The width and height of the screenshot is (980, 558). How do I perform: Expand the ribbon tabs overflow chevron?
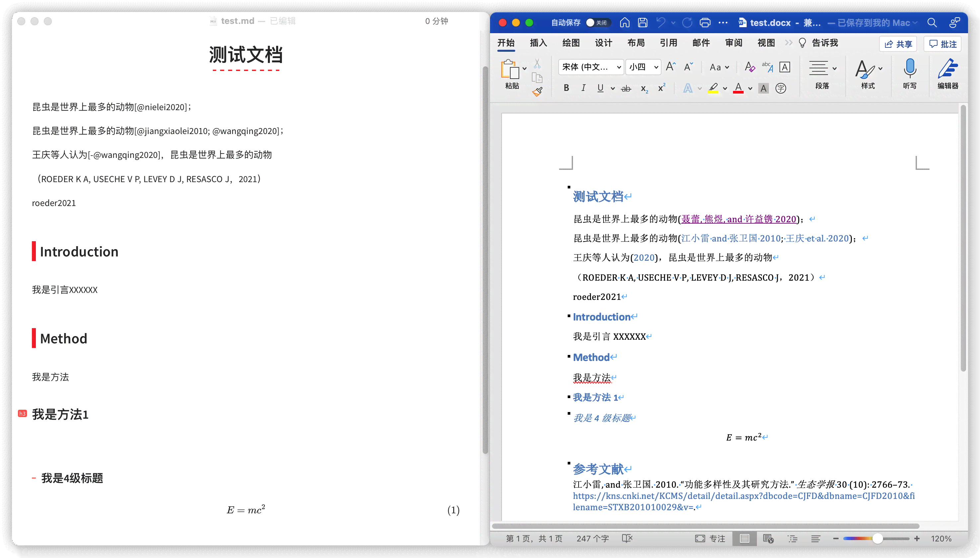point(788,43)
